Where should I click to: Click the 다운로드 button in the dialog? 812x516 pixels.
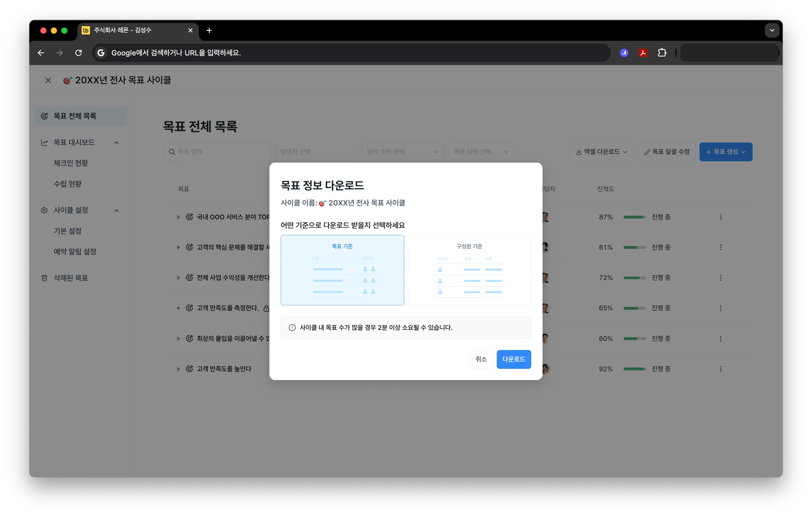514,359
